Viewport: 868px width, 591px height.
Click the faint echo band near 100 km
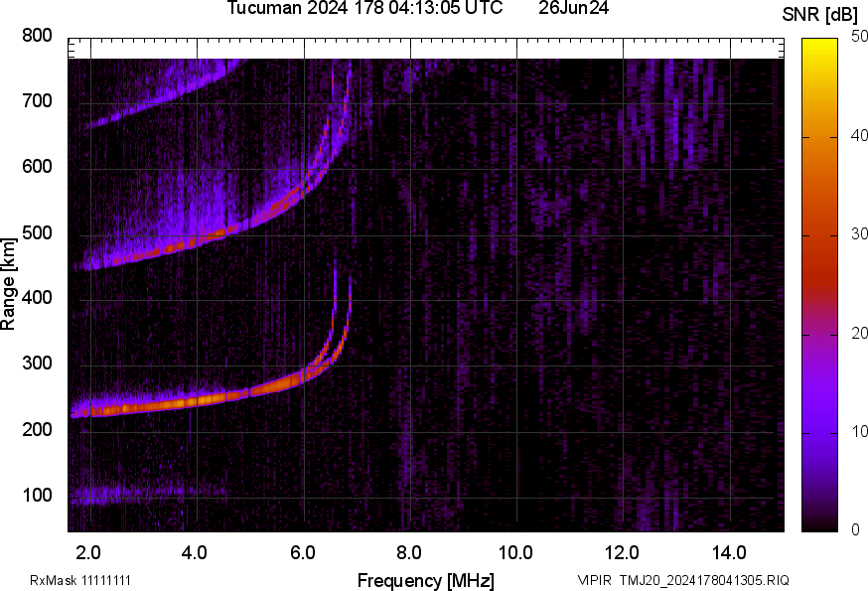(149, 491)
